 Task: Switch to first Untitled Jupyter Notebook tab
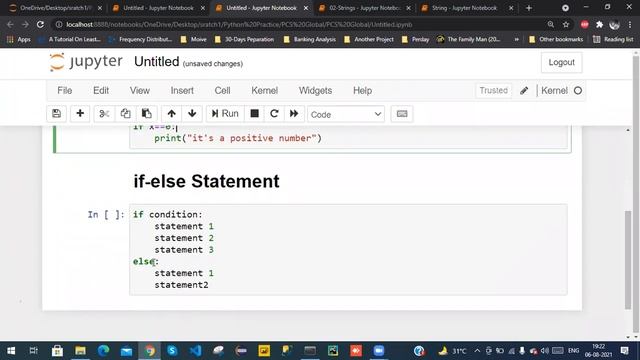(x=158, y=8)
